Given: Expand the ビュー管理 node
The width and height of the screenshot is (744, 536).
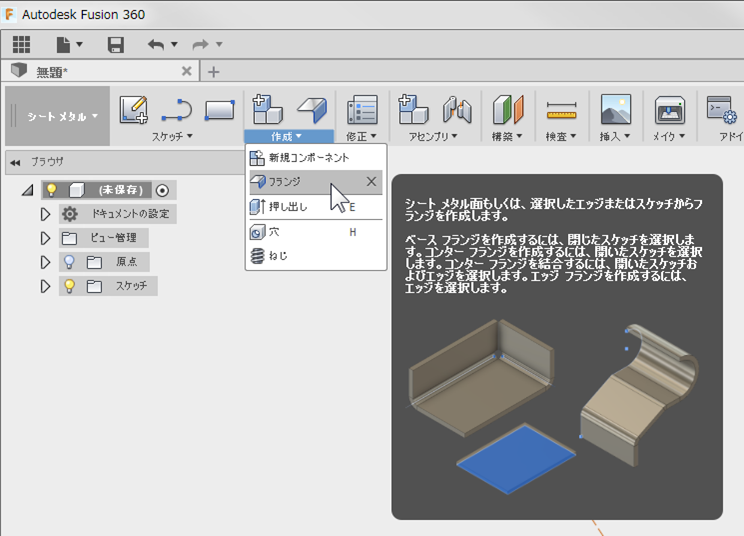Looking at the screenshot, I should pos(45,238).
